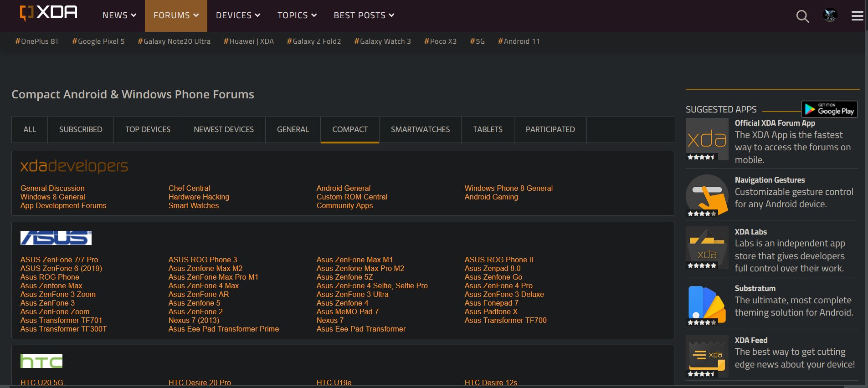Open Asus Padfone X forum
The width and height of the screenshot is (868, 388).
(x=491, y=311)
